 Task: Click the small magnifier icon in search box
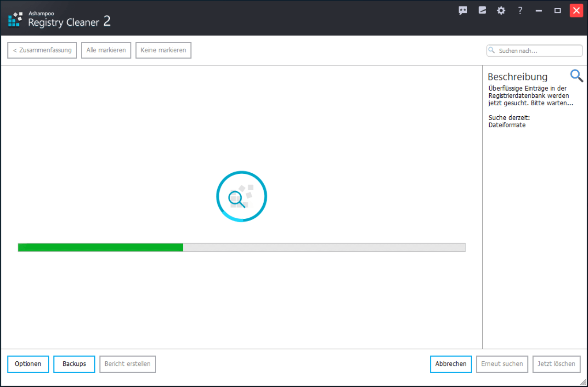(x=492, y=50)
